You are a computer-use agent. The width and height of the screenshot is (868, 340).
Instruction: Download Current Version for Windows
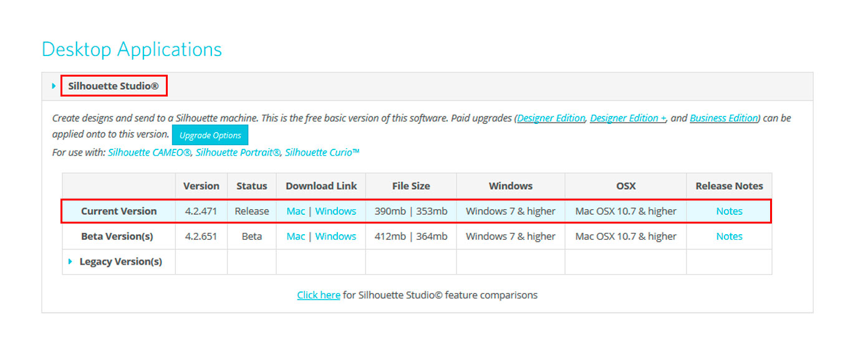pyautogui.click(x=335, y=211)
